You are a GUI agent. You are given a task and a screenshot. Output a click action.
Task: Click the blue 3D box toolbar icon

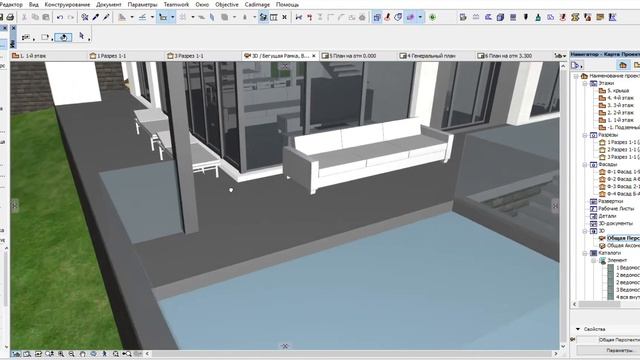point(500,17)
